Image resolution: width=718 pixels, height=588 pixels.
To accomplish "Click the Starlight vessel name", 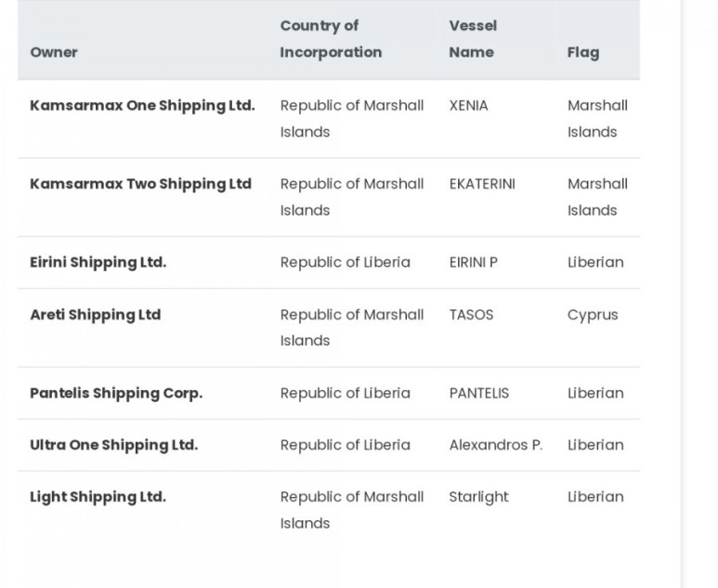I will click(478, 497).
